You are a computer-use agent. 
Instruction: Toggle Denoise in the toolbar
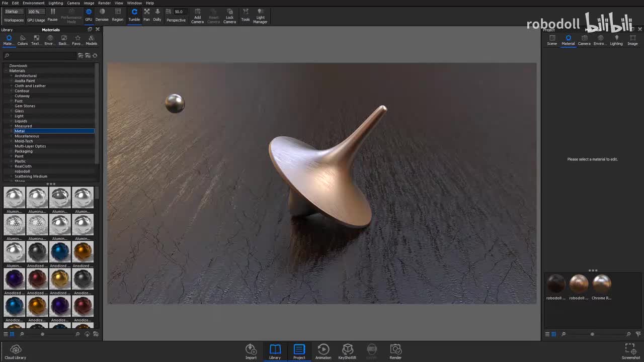pos(102,15)
